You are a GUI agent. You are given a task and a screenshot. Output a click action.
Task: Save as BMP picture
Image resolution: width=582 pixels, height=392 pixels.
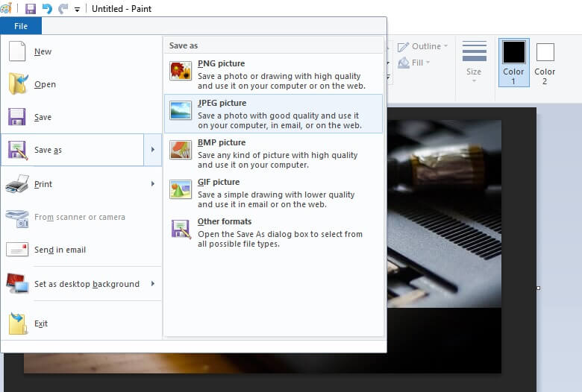[273, 154]
